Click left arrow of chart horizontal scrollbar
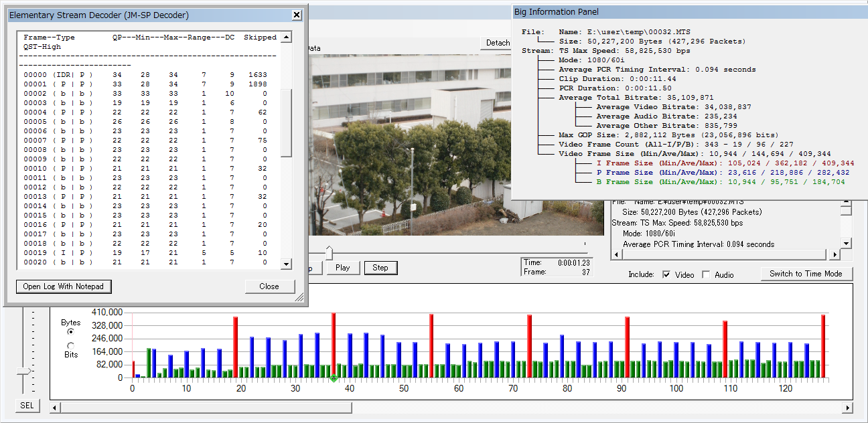This screenshot has height=423, width=868. [55, 408]
